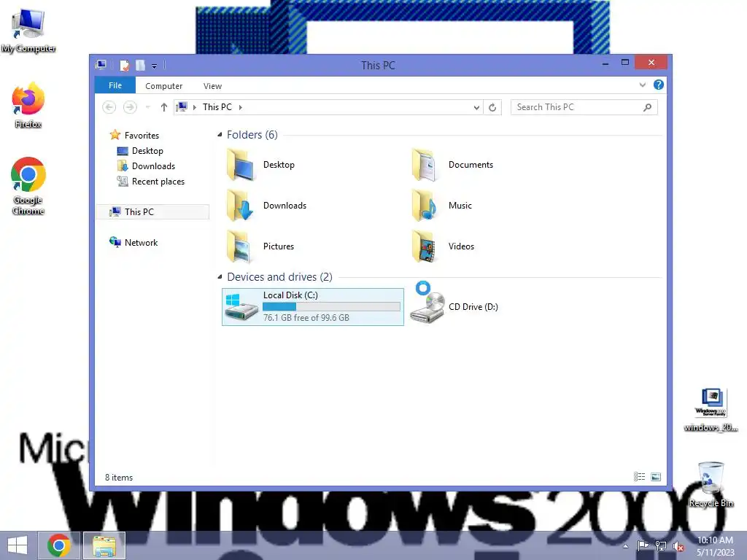The height and width of the screenshot is (560, 747).
Task: Open the Videos folder icon
Action: [x=425, y=246]
